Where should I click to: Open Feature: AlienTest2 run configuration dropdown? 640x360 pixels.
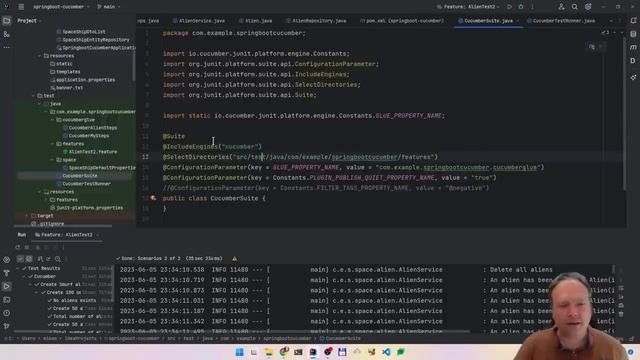pyautogui.click(x=468, y=7)
